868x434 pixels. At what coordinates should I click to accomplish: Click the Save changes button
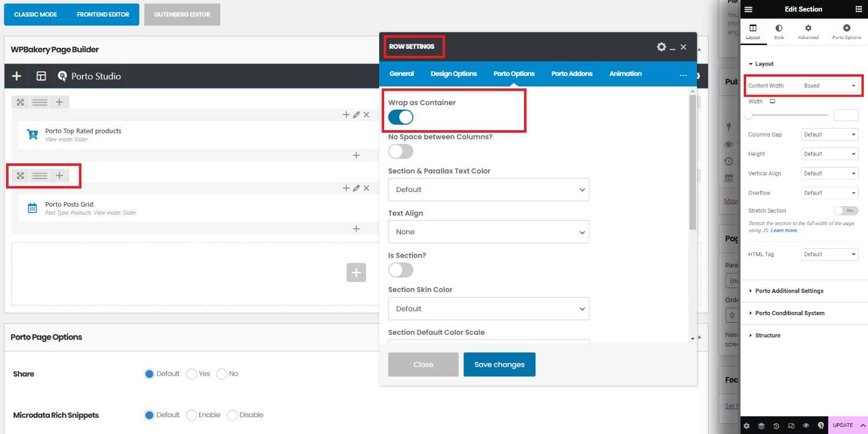tap(499, 365)
